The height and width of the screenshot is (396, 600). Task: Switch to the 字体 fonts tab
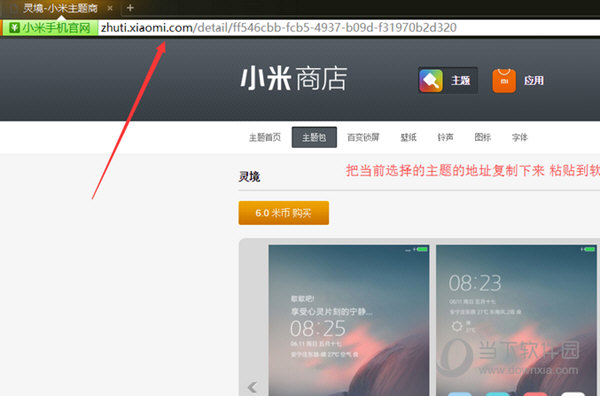coord(520,137)
